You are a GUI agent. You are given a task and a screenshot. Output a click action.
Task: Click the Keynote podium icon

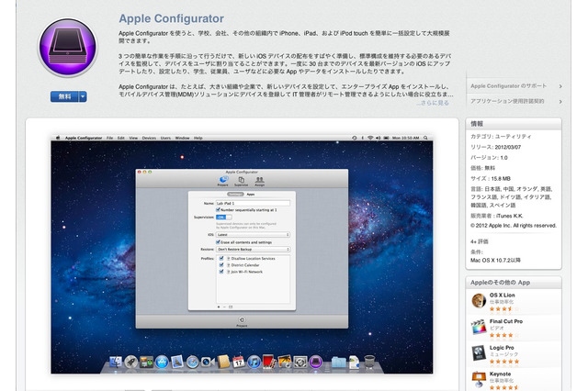tap(479, 379)
